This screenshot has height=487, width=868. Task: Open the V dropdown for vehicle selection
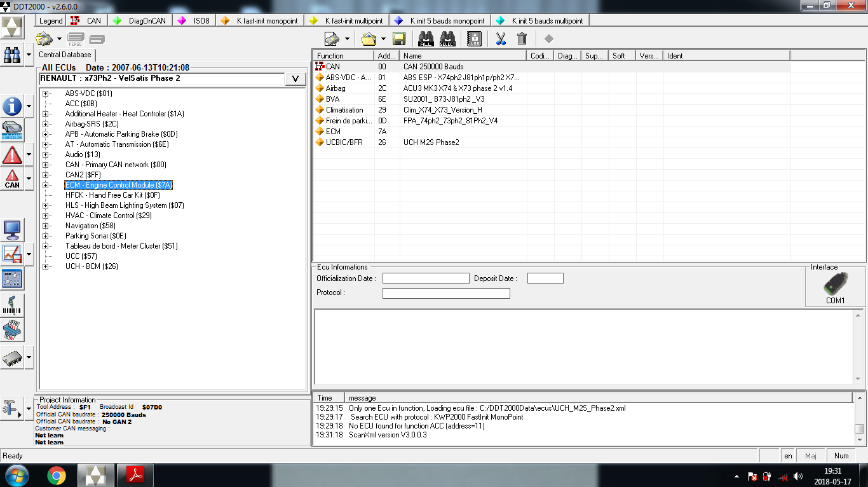[295, 78]
